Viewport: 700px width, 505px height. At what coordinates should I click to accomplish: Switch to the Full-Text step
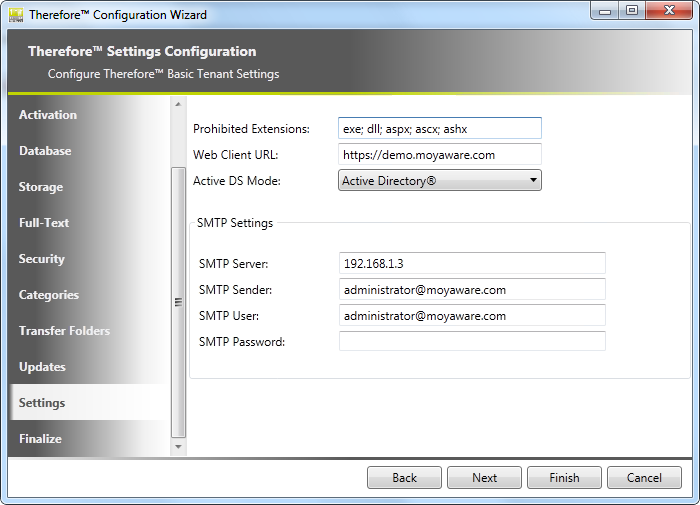click(44, 223)
